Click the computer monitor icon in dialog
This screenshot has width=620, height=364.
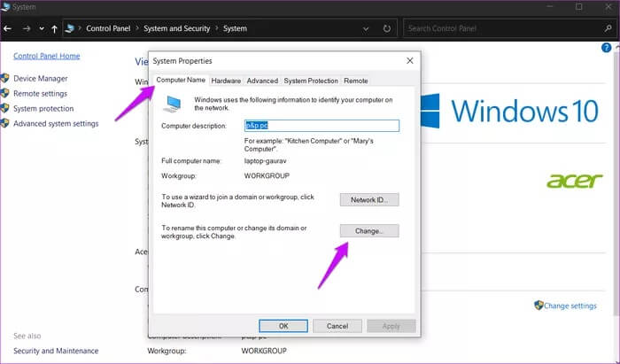[173, 104]
